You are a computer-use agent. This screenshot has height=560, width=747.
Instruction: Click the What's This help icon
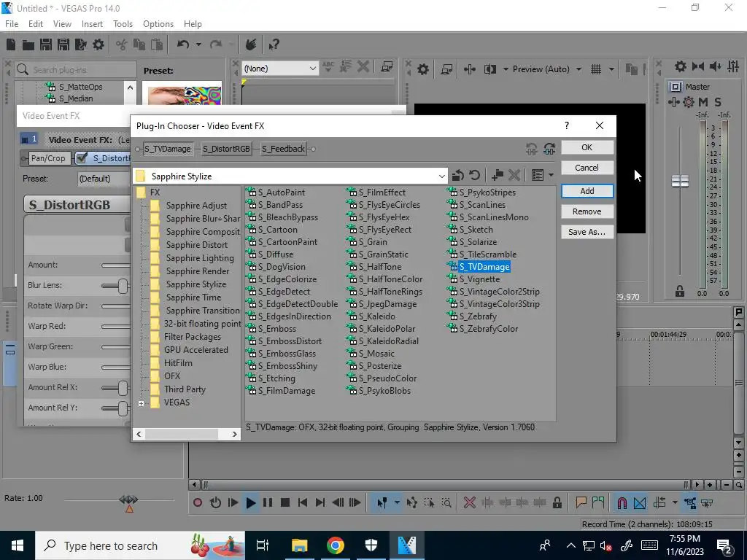(274, 44)
